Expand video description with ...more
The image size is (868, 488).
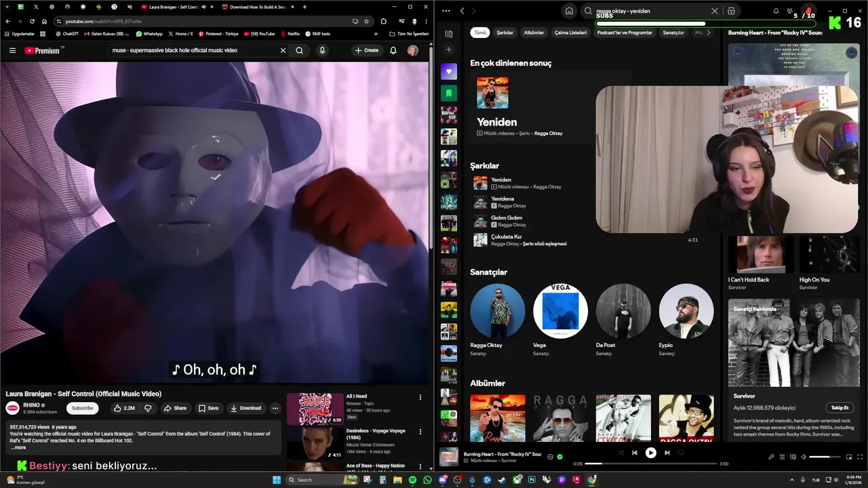18,447
